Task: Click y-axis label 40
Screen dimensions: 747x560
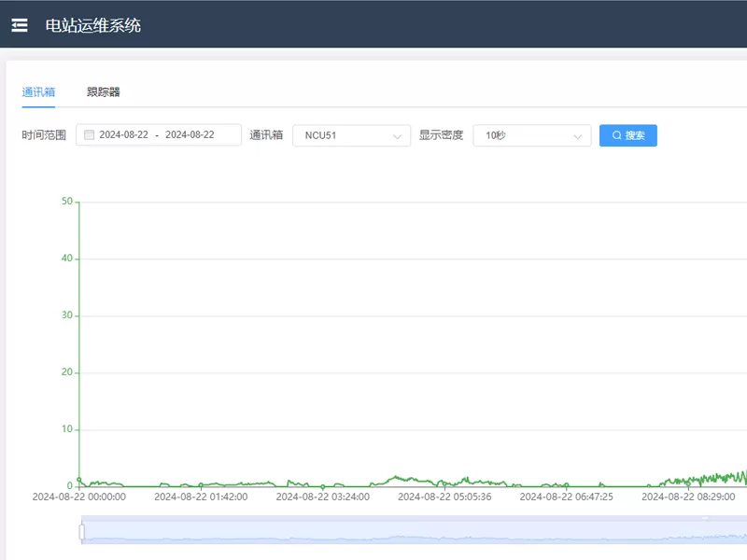Action: point(67,259)
